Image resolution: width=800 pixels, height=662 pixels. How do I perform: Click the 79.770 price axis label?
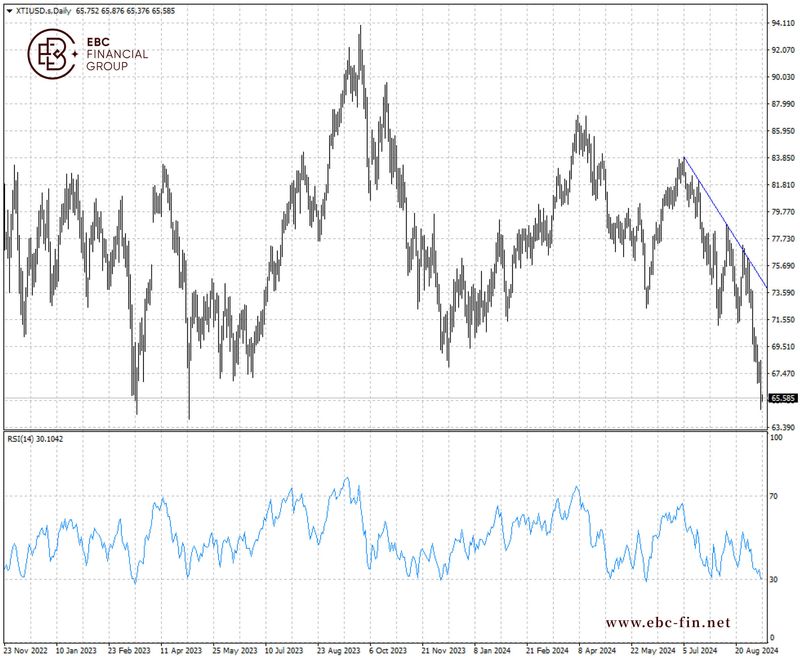click(x=782, y=212)
